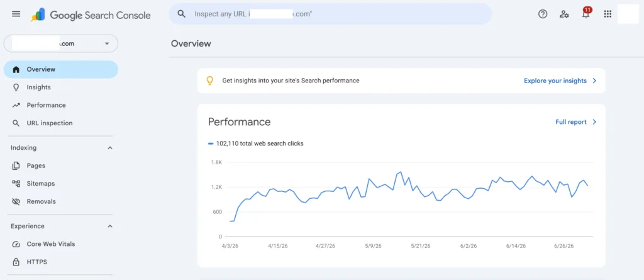Image resolution: width=644 pixels, height=280 pixels.
Task: Click the 6/14/26 date axis label
Action: click(516, 246)
